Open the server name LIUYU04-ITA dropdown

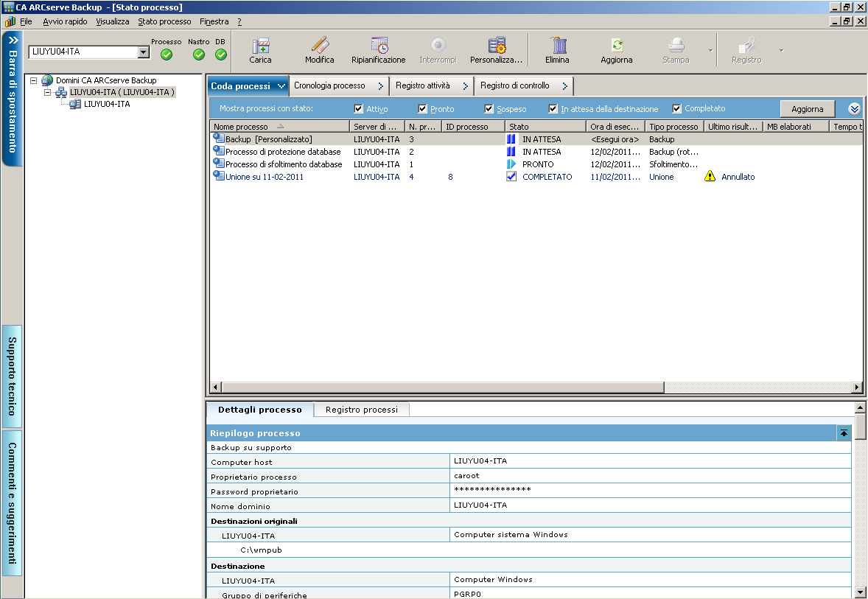(x=143, y=52)
